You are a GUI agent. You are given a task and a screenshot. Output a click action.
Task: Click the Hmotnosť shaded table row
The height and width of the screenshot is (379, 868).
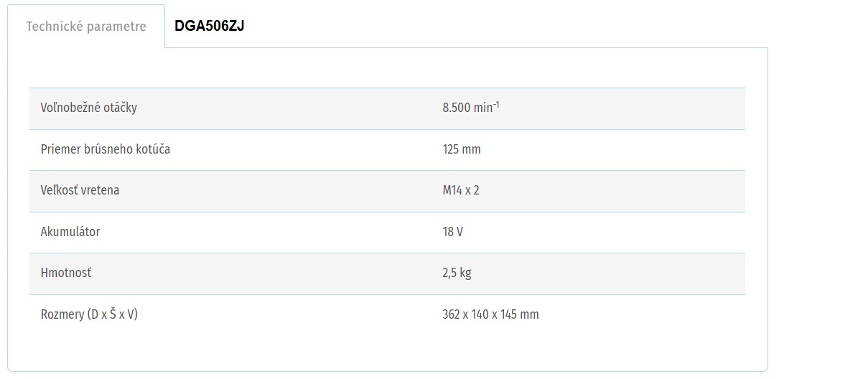[x=387, y=273]
